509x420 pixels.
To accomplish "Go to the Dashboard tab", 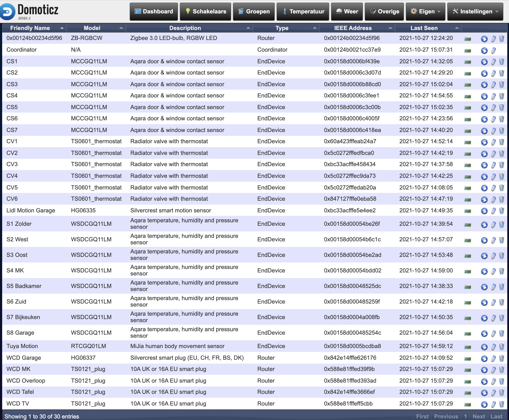I will [x=154, y=11].
